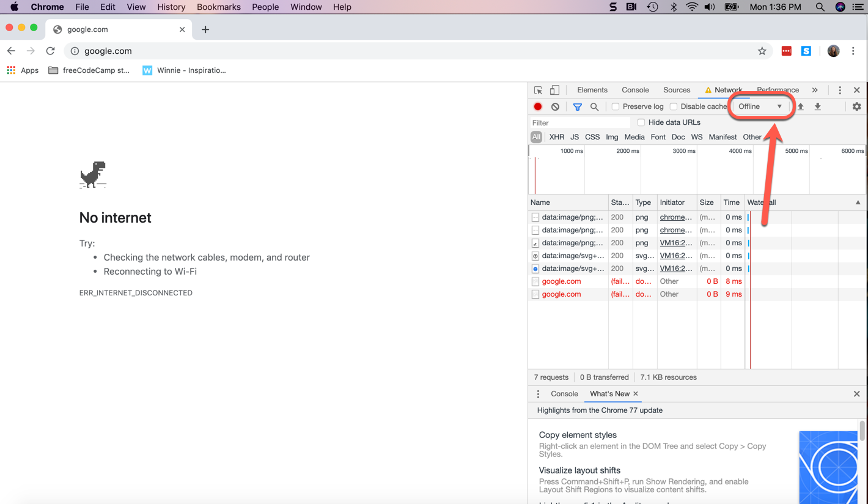Click the Filter text input
Image resolution: width=868 pixels, height=504 pixels.
pyautogui.click(x=579, y=123)
